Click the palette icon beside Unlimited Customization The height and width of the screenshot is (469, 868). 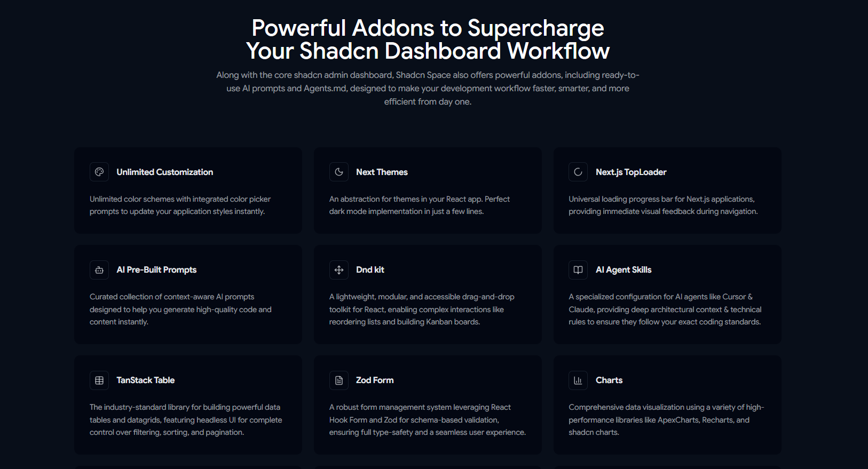pyautogui.click(x=99, y=172)
